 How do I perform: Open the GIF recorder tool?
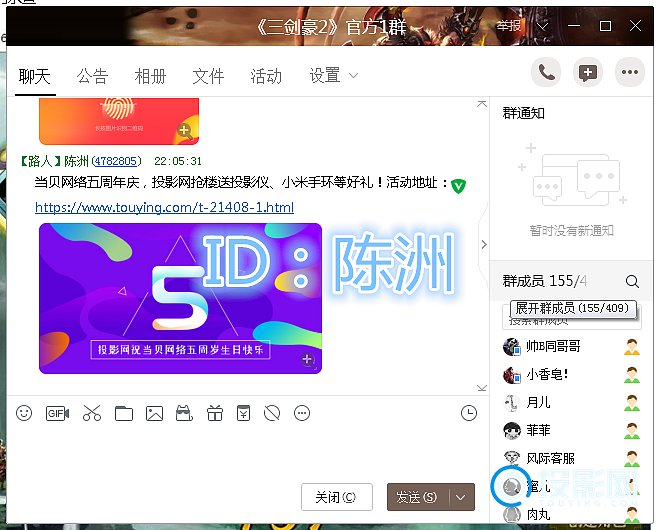(57, 413)
